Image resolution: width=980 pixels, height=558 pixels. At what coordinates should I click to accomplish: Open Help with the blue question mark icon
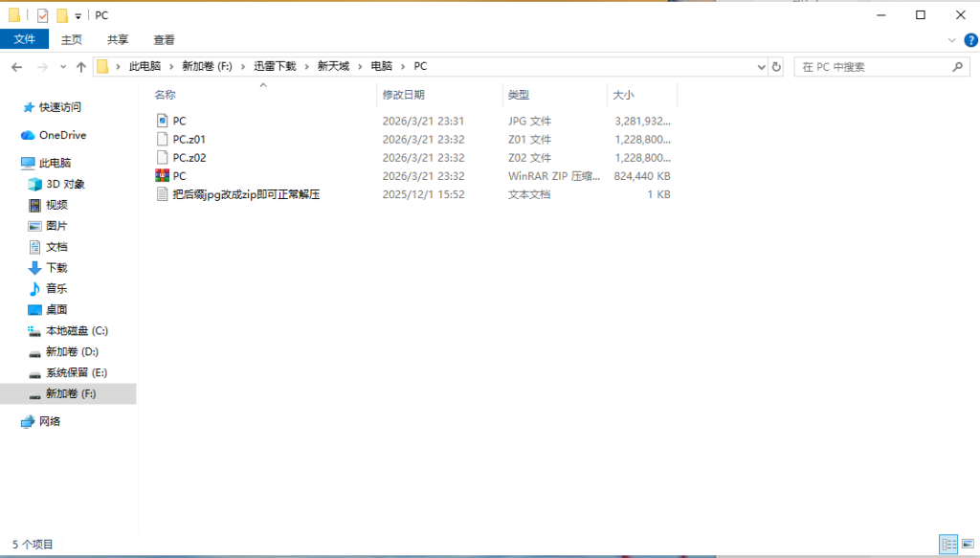(970, 40)
